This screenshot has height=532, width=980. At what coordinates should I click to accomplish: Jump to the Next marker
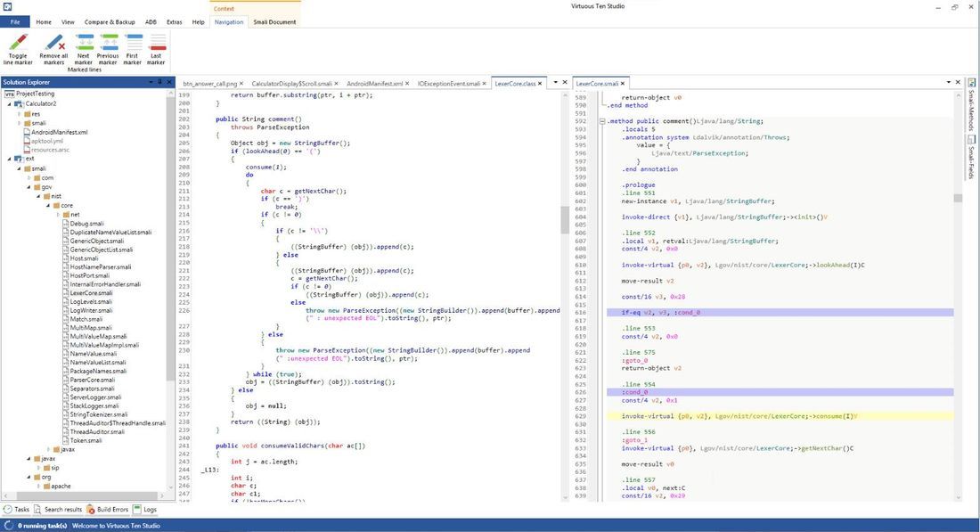84,49
